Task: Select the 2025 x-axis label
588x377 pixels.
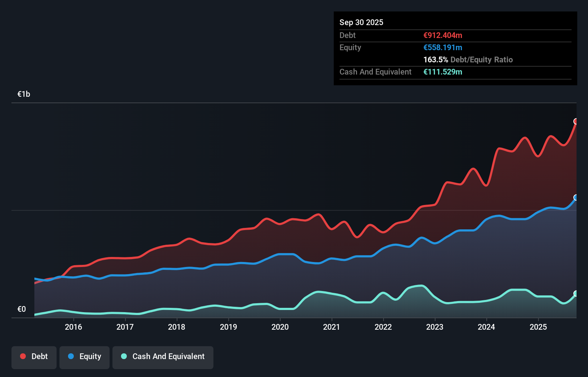Action: pyautogui.click(x=538, y=327)
